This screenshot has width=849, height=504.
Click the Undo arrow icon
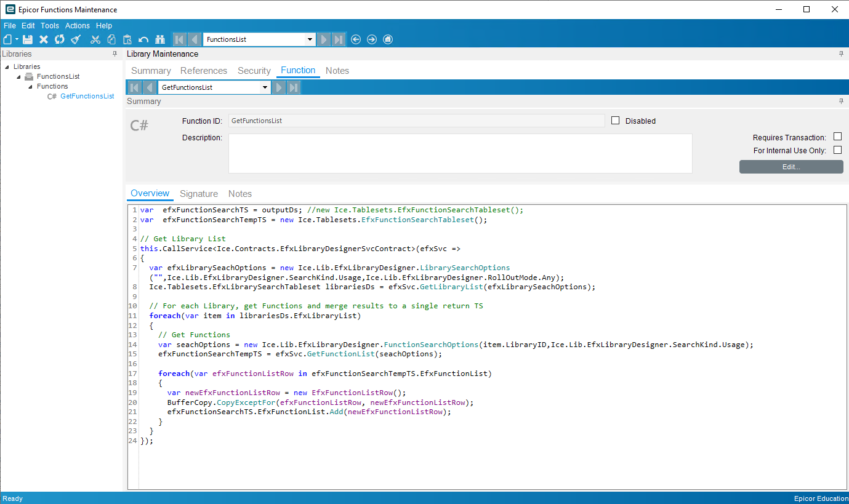pos(143,39)
